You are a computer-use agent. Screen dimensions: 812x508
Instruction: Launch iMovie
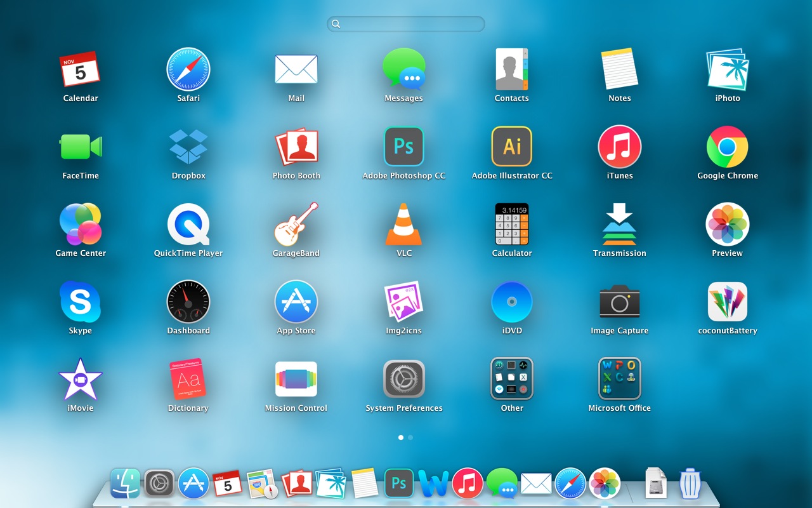(x=81, y=380)
